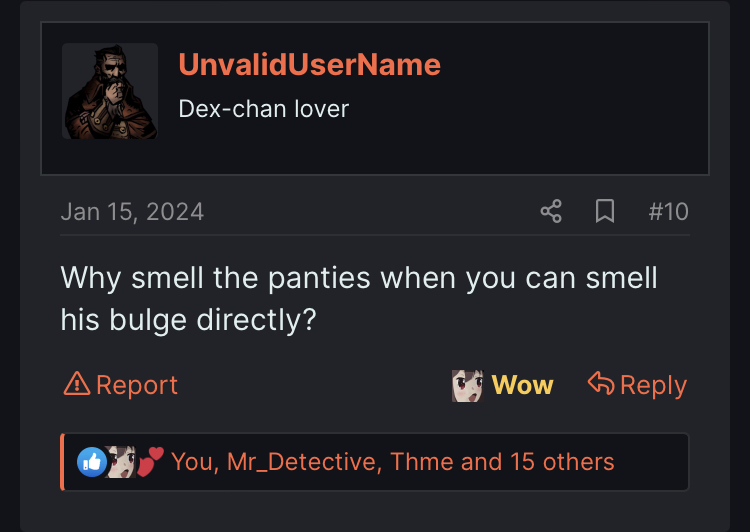Open reactions list "You, Mr_Detective, Thme and 15 others"
The image size is (750, 532).
[393, 462]
